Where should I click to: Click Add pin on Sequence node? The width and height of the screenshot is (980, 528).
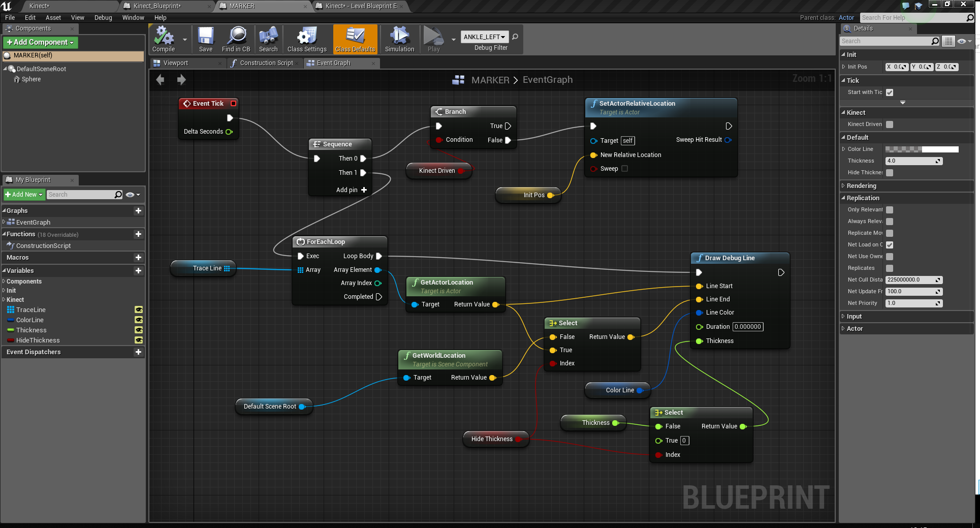[x=352, y=190]
